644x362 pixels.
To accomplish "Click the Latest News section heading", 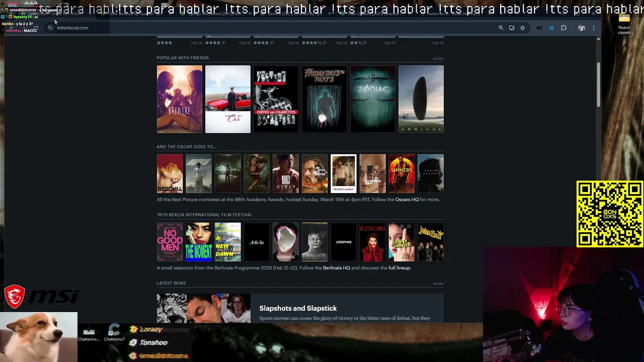I will click(x=171, y=283).
